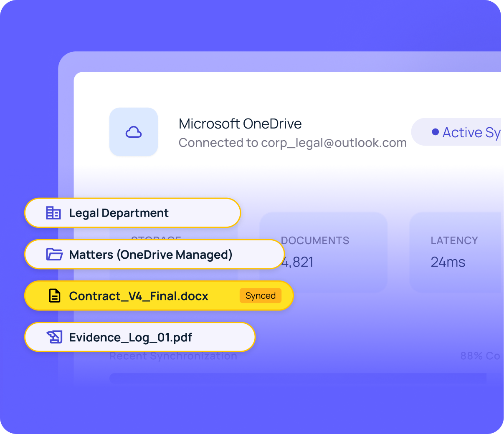Click the Active Sync status pill
Screen dimensions: 504x434
[456, 132]
